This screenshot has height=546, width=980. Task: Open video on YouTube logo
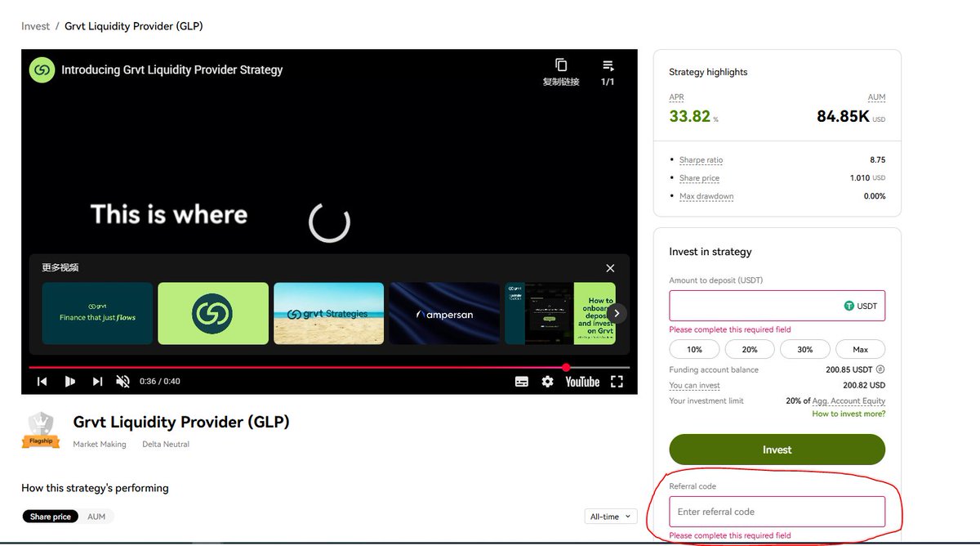582,382
